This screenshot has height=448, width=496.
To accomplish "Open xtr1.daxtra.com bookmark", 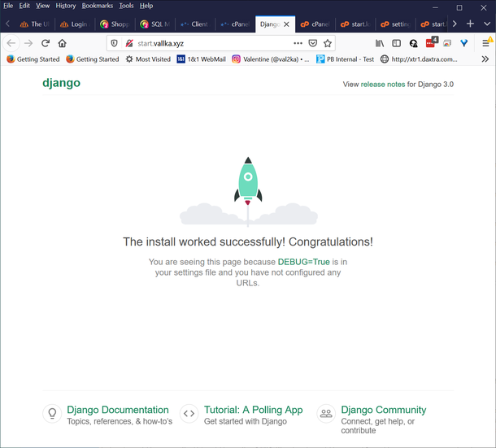I will pos(419,59).
